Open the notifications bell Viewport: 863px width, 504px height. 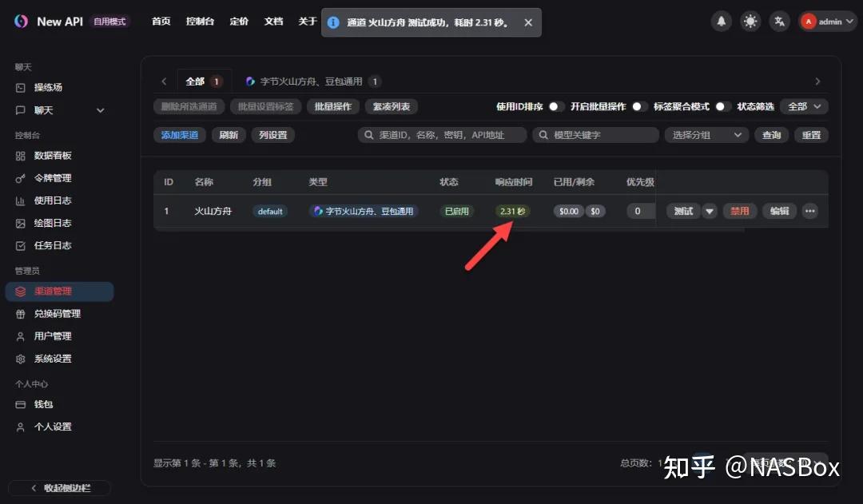pyautogui.click(x=721, y=22)
